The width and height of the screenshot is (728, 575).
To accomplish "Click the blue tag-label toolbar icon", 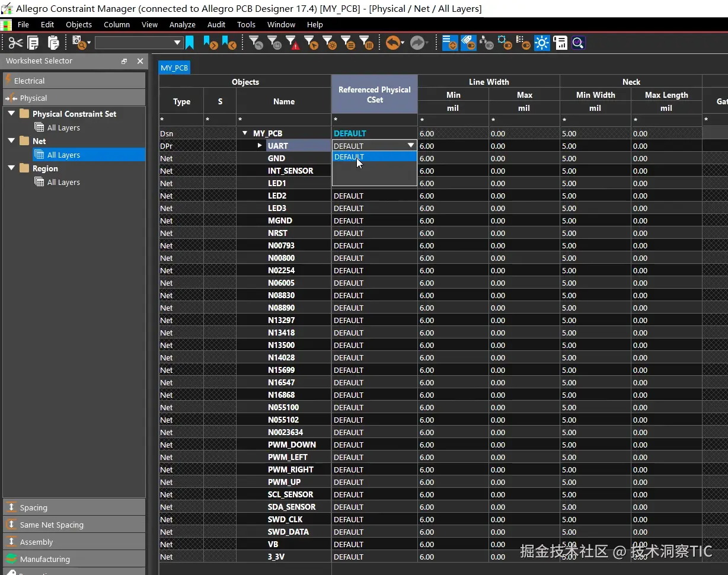I will pyautogui.click(x=468, y=43).
